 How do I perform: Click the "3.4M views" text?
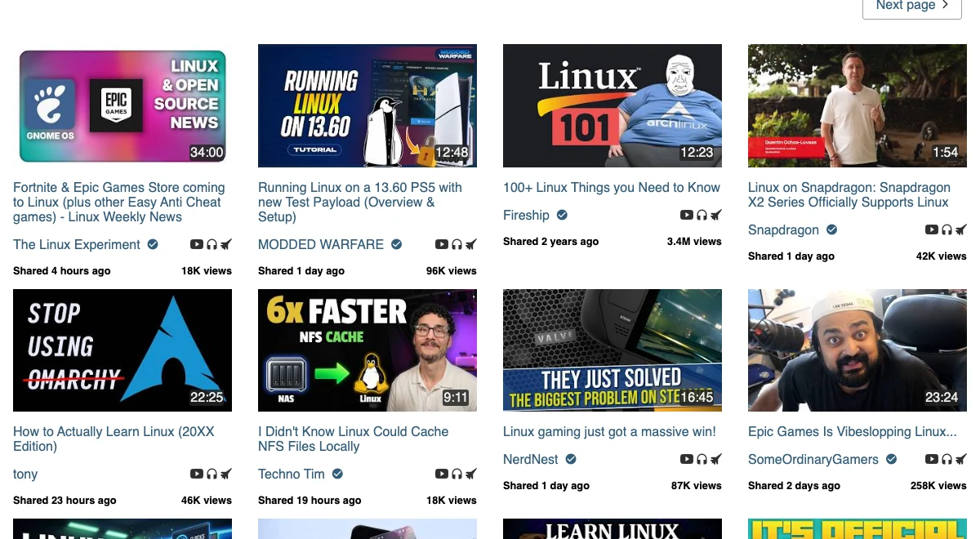point(694,241)
